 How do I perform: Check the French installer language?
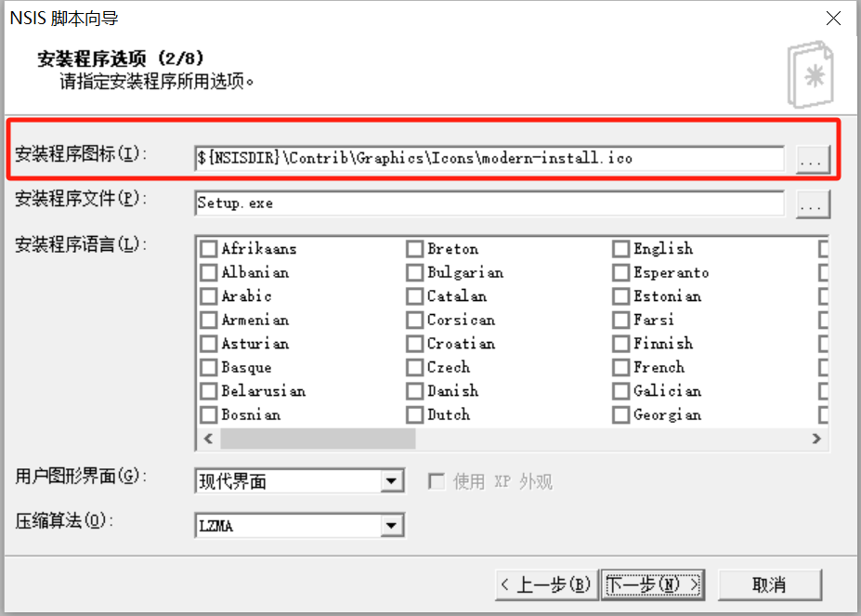620,367
